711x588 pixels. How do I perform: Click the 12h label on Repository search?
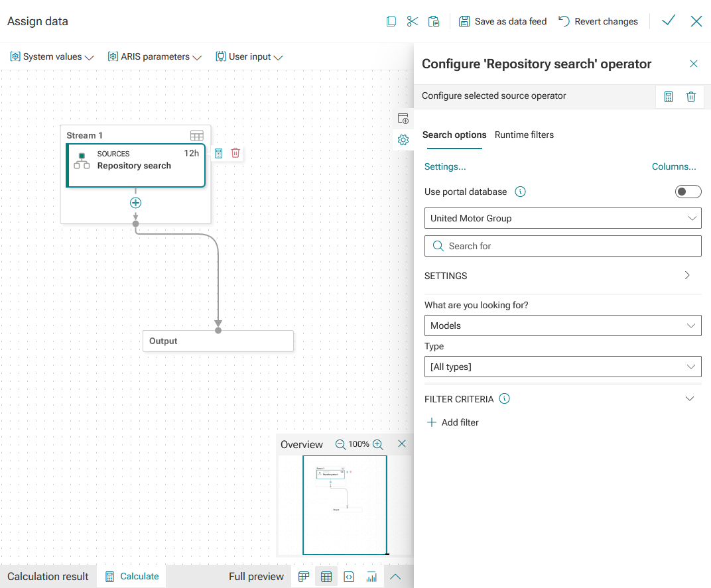192,153
